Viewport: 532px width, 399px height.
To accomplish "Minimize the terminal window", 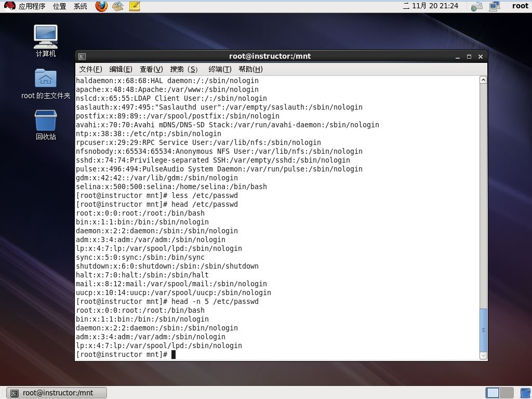I will (x=458, y=57).
